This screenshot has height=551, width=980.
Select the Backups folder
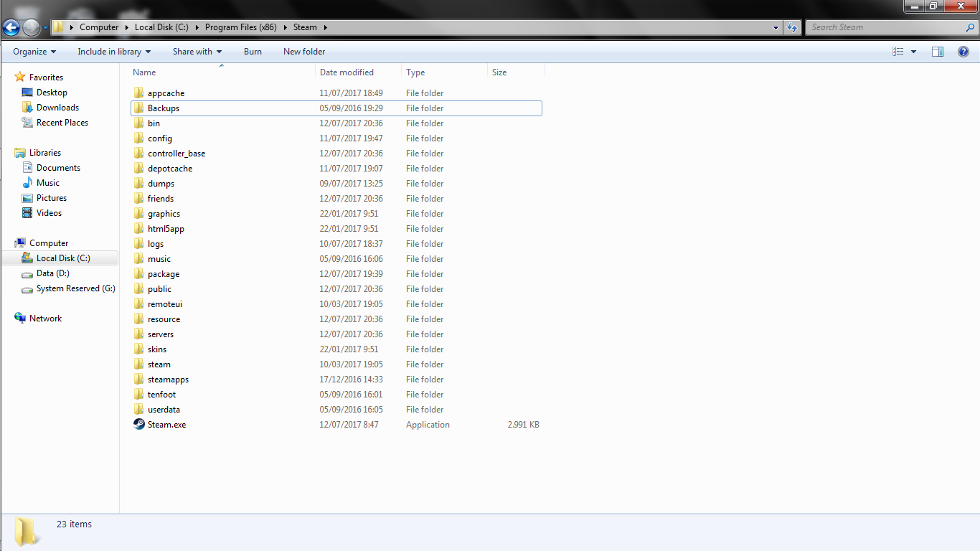click(336, 108)
